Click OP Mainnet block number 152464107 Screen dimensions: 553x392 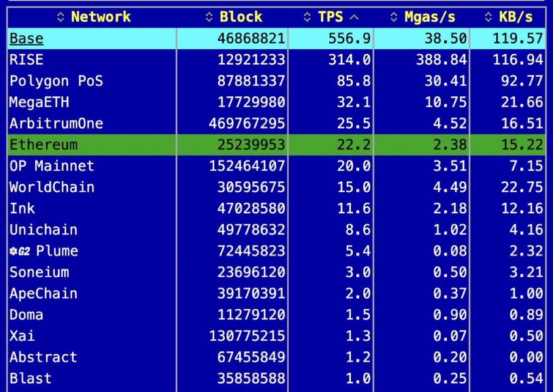click(247, 166)
